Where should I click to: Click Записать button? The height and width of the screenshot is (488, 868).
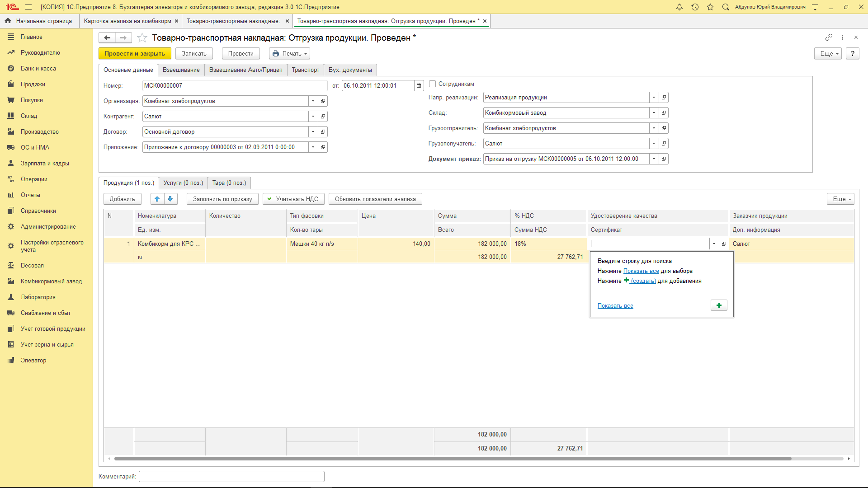pos(194,53)
